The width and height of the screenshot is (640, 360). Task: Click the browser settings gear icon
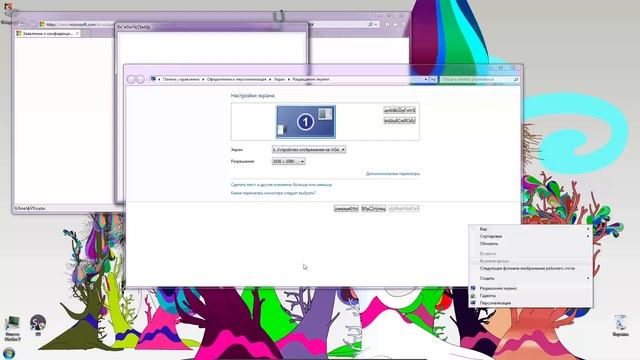click(404, 24)
